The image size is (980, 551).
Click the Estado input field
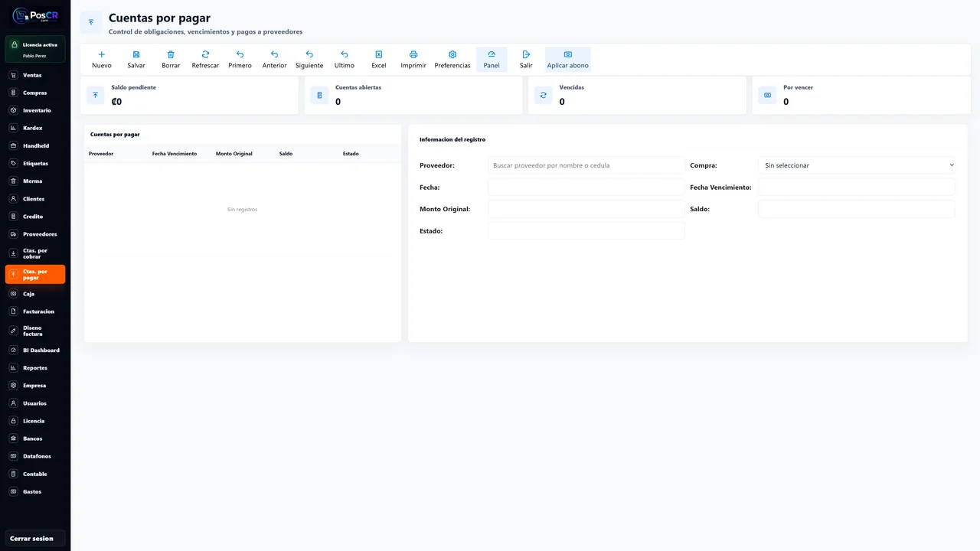pyautogui.click(x=586, y=230)
